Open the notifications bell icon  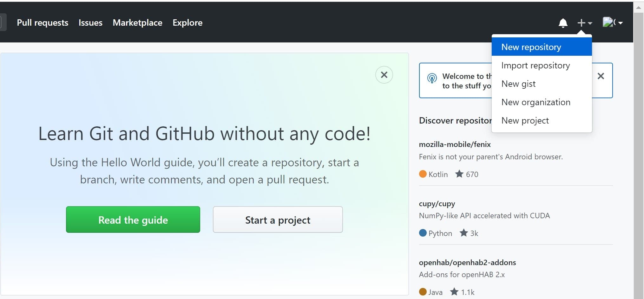pyautogui.click(x=563, y=23)
